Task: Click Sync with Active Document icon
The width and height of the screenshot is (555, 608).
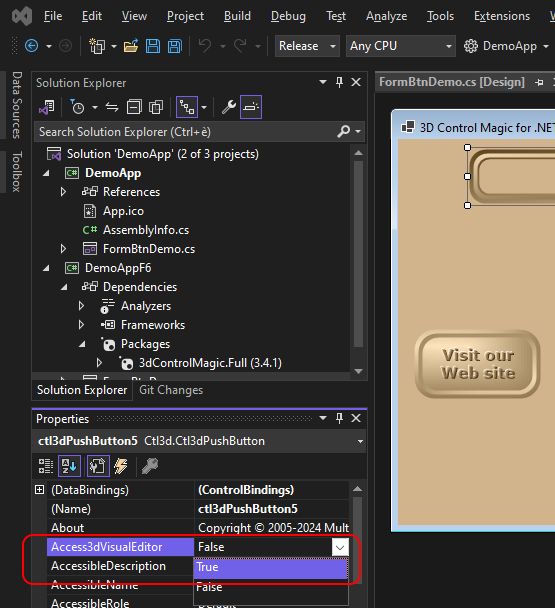Action: [x=112, y=107]
